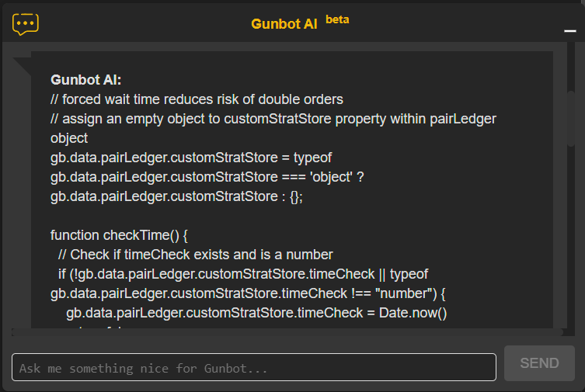Image resolution: width=585 pixels, height=392 pixels.
Task: Click the SEND button
Action: [x=539, y=363]
